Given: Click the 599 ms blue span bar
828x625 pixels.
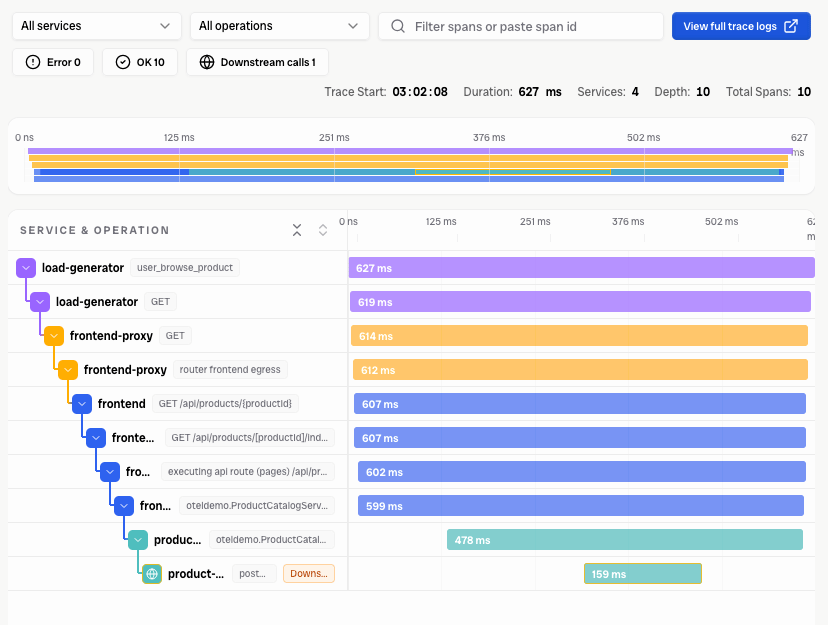Looking at the screenshot, I should (581, 506).
